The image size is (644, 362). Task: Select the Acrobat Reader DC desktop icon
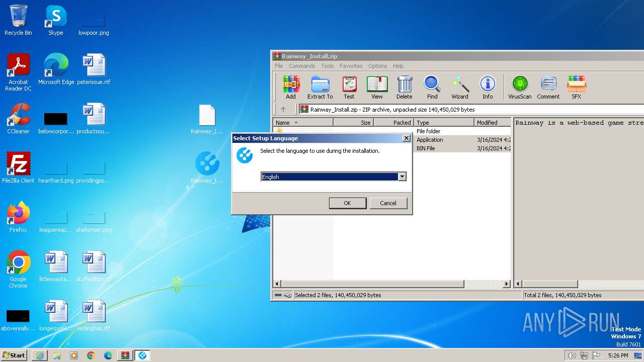(x=18, y=72)
